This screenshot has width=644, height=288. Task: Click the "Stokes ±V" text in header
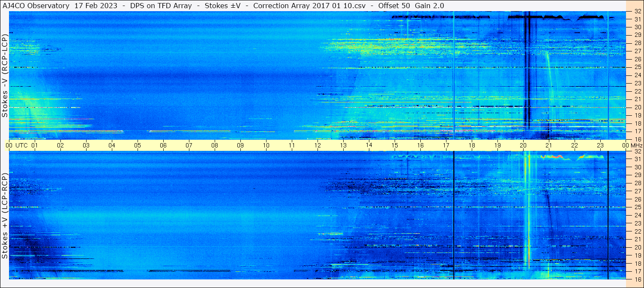click(x=222, y=6)
